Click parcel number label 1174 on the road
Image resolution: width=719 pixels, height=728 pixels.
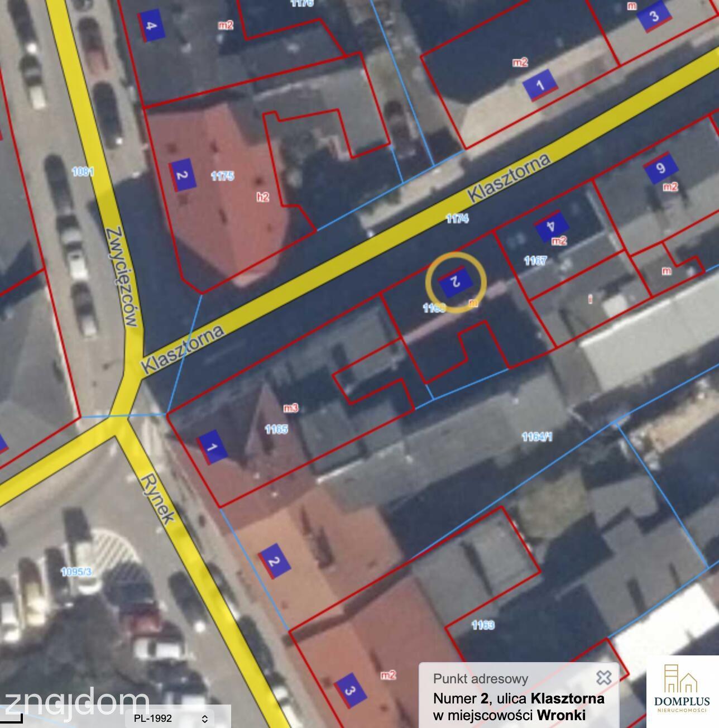coord(457,218)
